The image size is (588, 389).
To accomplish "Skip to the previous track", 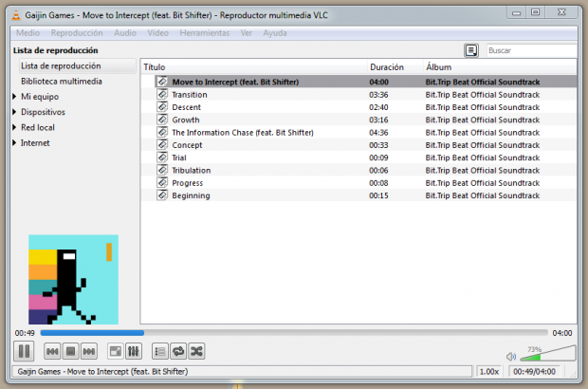I will click(52, 351).
